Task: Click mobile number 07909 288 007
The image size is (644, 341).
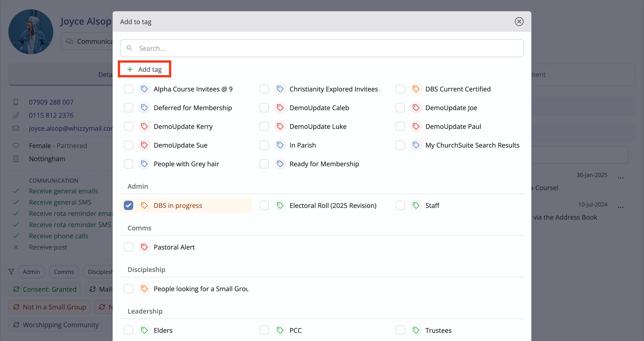Action: point(51,102)
